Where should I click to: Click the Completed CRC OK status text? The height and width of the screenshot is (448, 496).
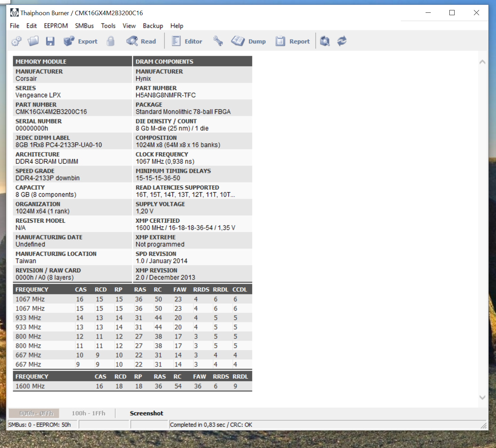click(211, 425)
